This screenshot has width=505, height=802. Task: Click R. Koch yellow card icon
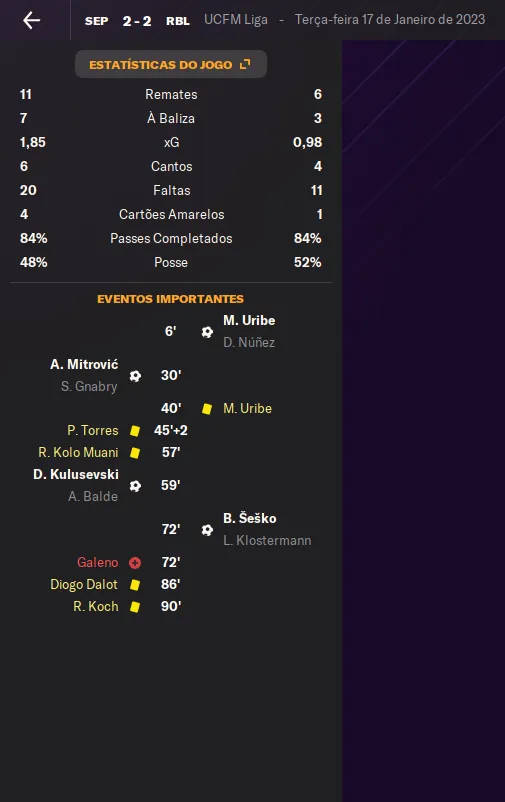tap(135, 607)
